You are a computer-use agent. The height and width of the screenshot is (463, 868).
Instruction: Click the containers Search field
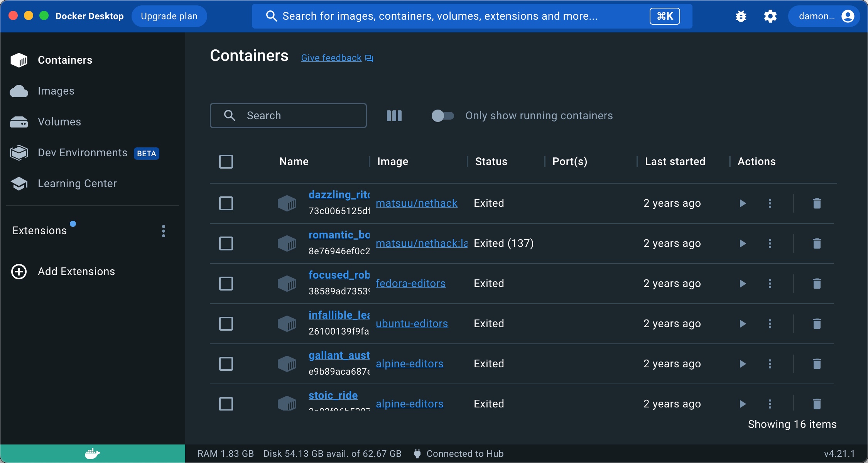click(288, 115)
